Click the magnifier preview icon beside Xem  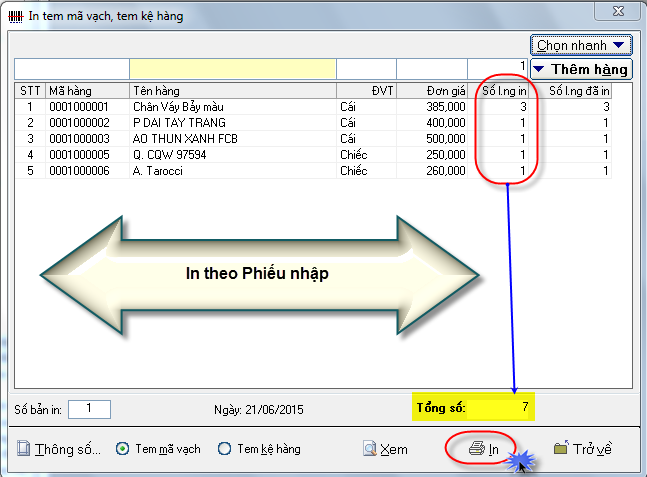pyautogui.click(x=369, y=450)
